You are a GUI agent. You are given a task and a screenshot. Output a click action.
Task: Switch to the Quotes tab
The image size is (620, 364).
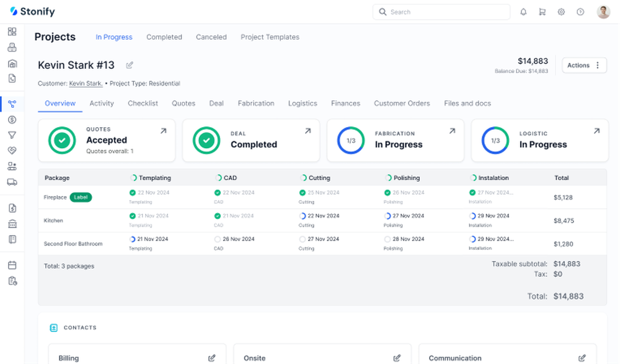[x=184, y=103]
